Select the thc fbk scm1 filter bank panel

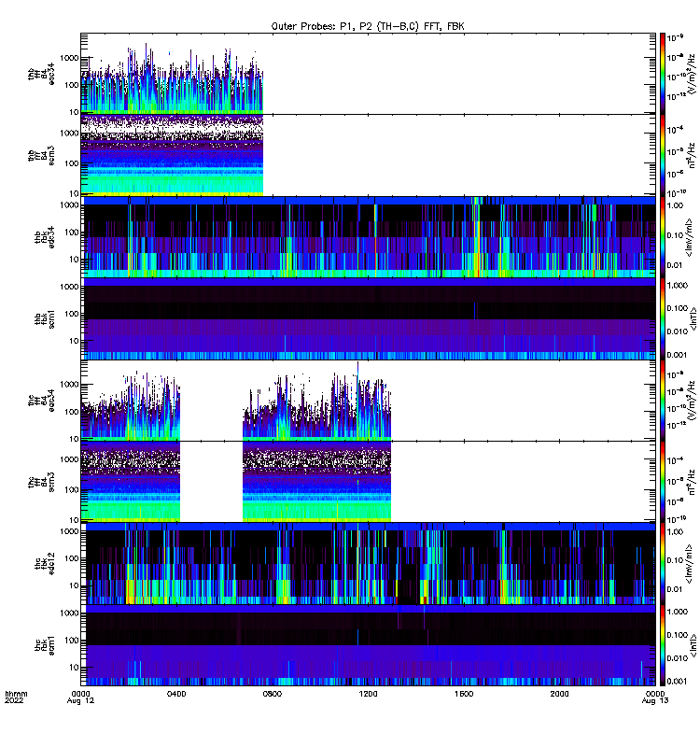tap(368, 645)
